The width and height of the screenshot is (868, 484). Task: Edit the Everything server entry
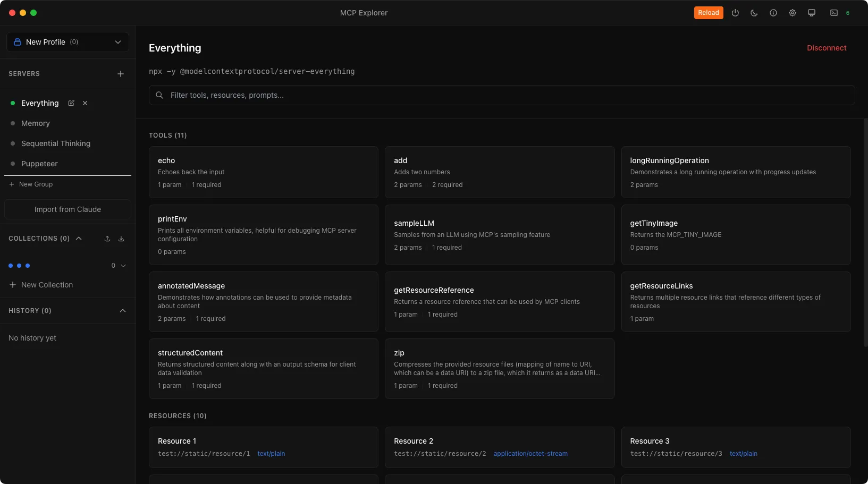71,103
